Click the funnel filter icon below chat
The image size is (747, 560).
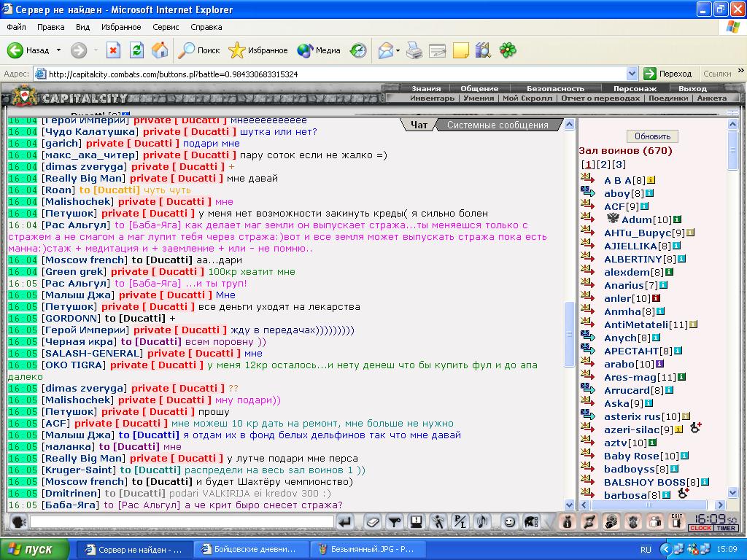pyautogui.click(x=395, y=522)
